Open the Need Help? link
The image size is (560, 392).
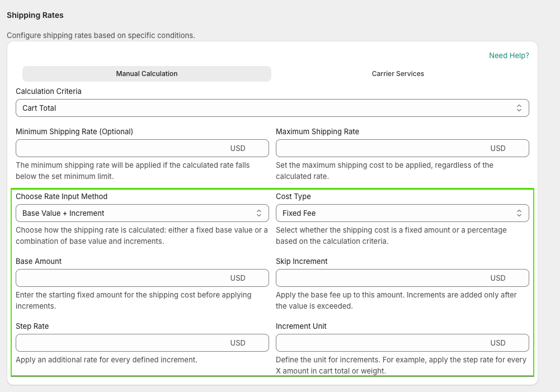click(509, 55)
